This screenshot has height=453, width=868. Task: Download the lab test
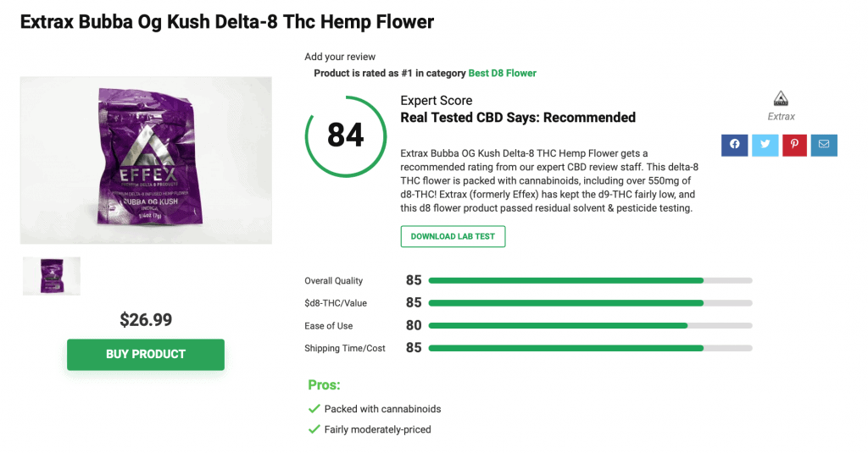pyautogui.click(x=453, y=236)
